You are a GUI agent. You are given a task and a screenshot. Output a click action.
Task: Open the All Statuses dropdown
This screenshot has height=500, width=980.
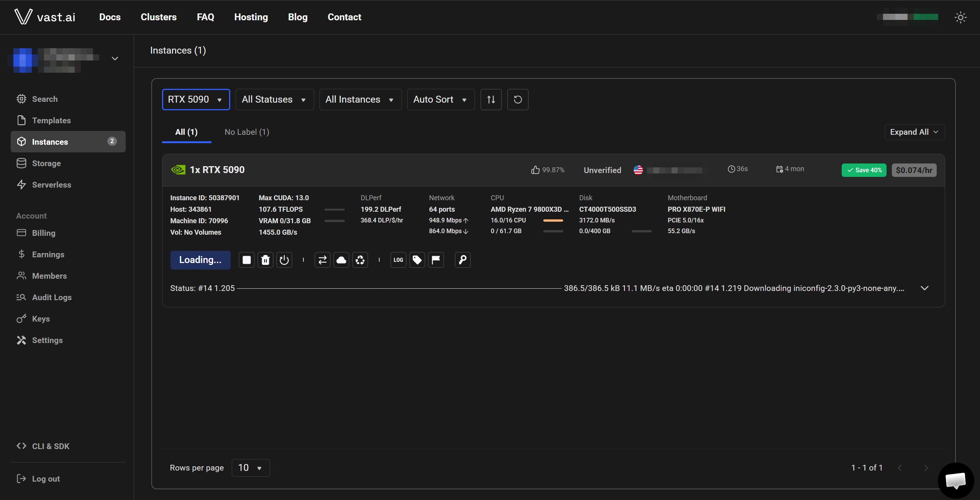click(274, 100)
